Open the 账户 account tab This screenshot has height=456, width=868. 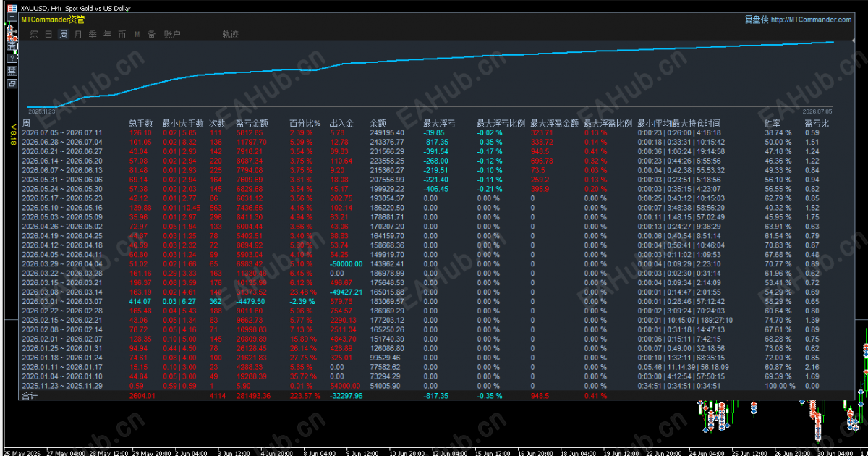pyautogui.click(x=172, y=34)
